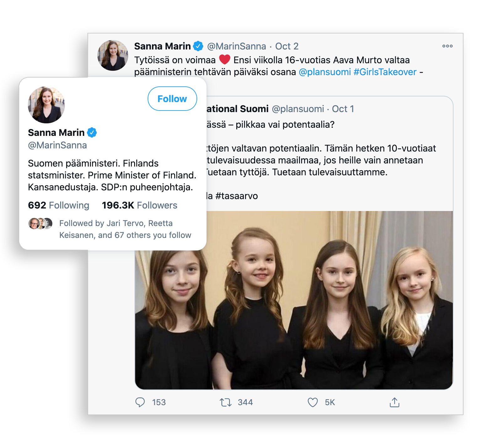Open the @plansuomi mention link

[x=325, y=72]
